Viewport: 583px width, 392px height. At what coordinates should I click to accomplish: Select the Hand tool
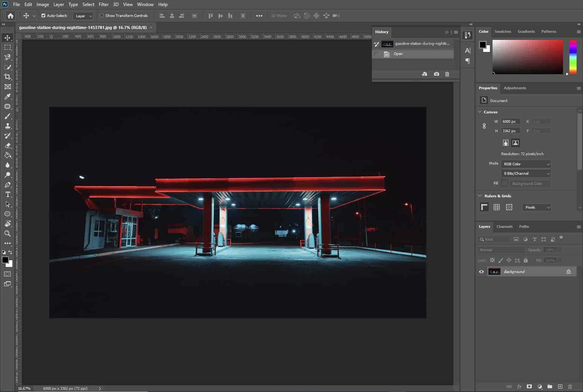pyautogui.click(x=7, y=224)
